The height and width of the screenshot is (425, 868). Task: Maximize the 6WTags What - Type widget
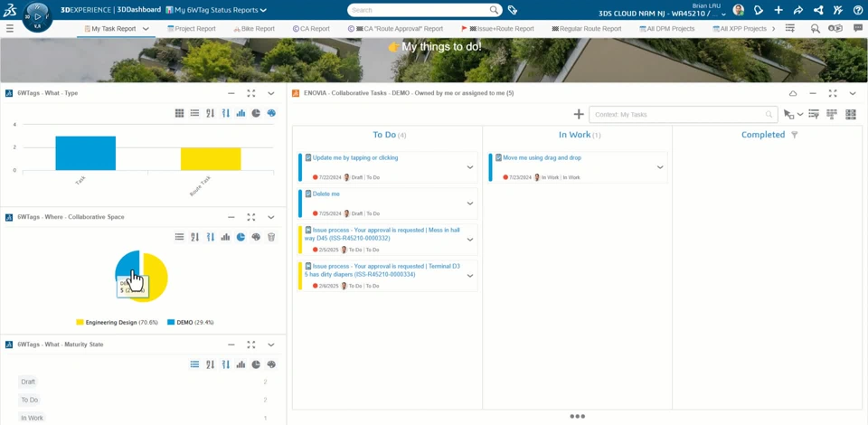click(251, 93)
